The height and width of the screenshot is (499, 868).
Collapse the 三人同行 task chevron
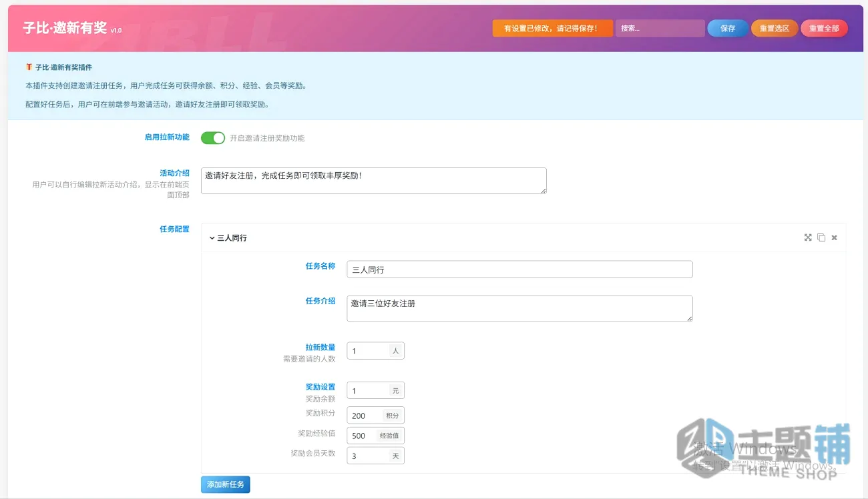212,237
